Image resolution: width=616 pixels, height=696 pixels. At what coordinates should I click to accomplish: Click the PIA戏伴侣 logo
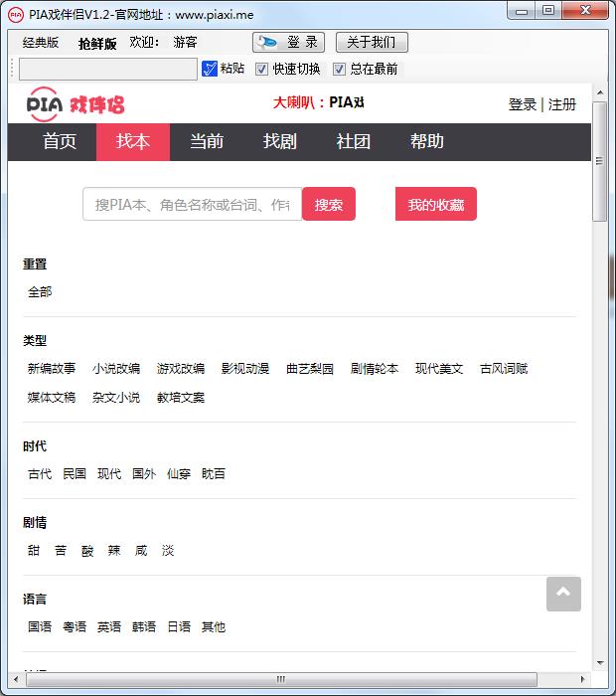76,104
